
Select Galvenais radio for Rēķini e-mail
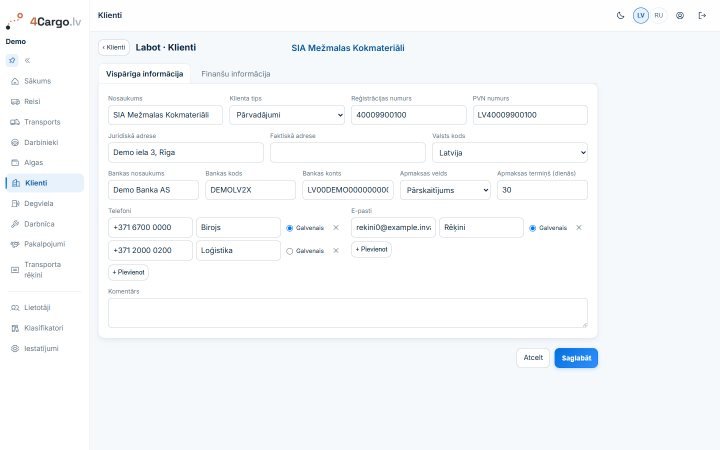(x=533, y=228)
